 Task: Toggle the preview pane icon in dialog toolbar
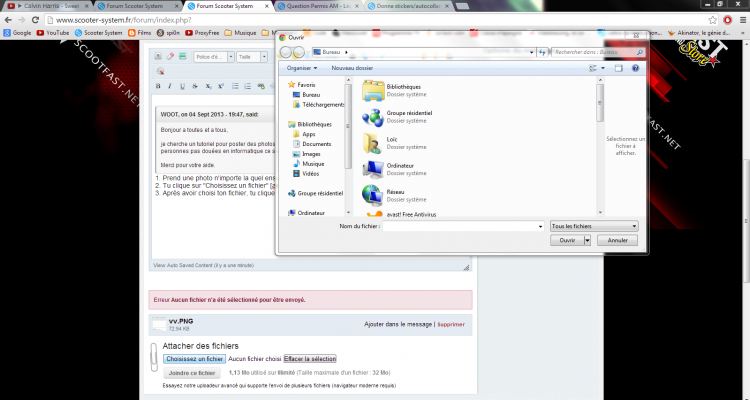619,68
